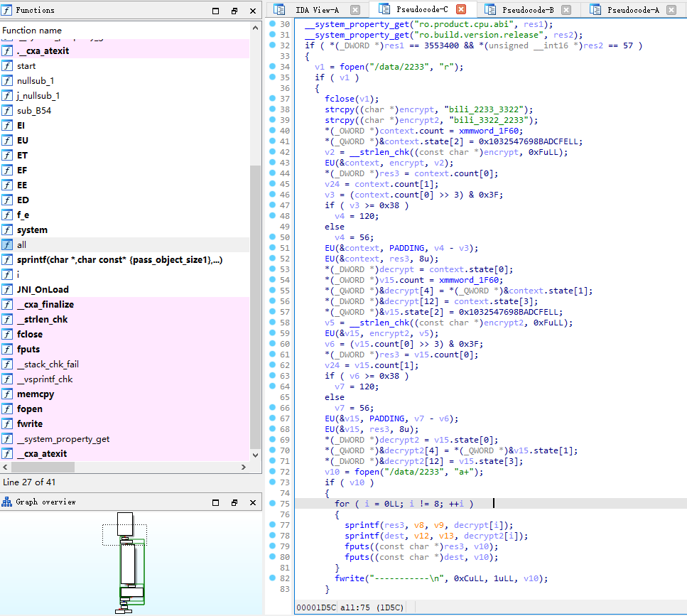Close the Pseudocode-C tab

(460, 10)
